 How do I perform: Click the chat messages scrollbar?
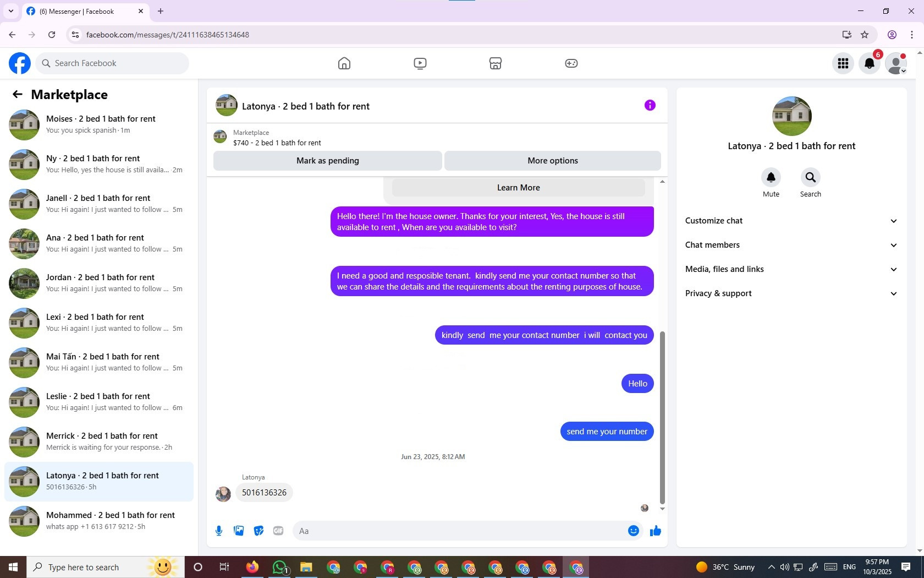coord(662,418)
